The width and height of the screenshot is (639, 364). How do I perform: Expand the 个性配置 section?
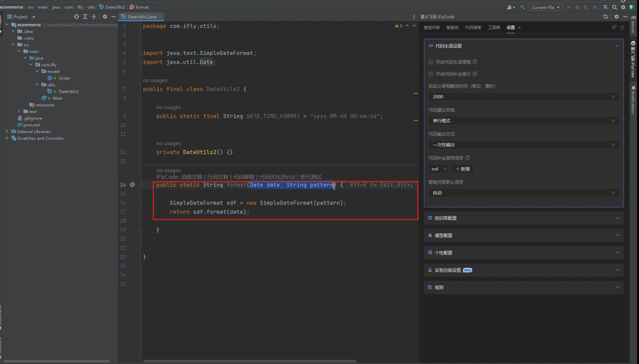coord(524,253)
